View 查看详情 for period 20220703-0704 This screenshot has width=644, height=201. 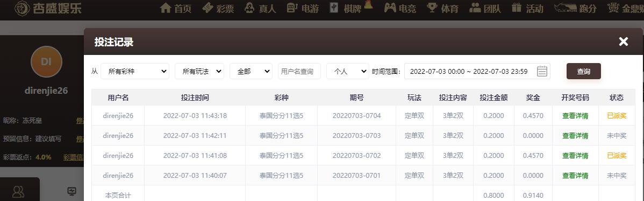point(575,116)
